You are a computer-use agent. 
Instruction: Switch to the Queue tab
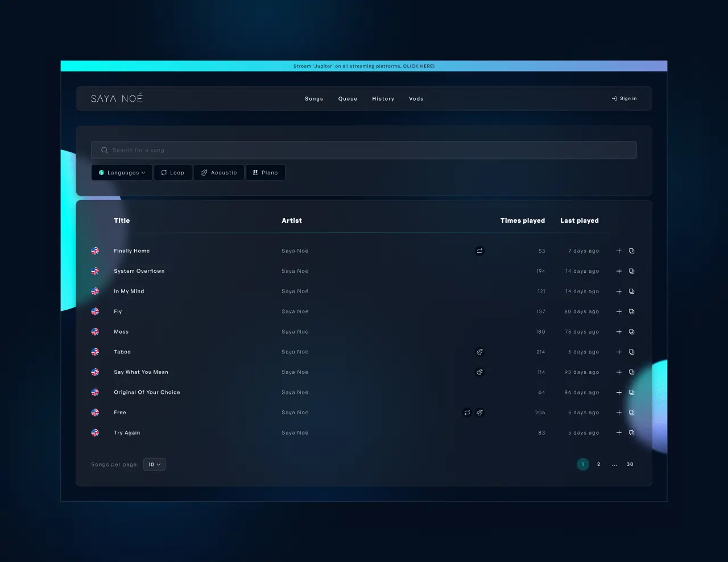point(348,98)
